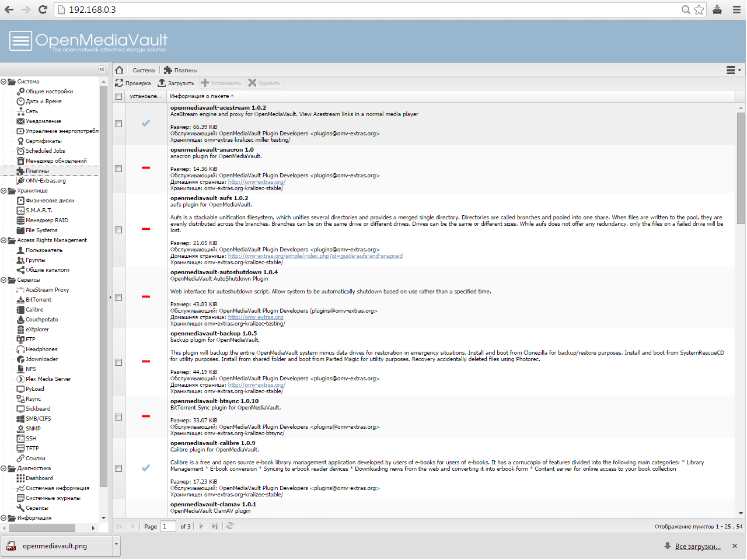Image resolution: width=747 pixels, height=560 pixels.
Task: Open Общие настройки gear icon in tree
Action: click(20, 92)
